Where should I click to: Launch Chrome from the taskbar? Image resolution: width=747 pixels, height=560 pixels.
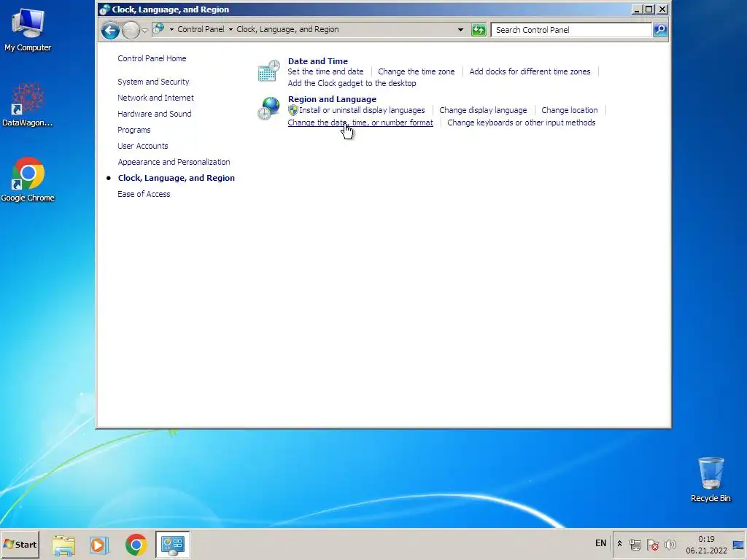point(136,545)
